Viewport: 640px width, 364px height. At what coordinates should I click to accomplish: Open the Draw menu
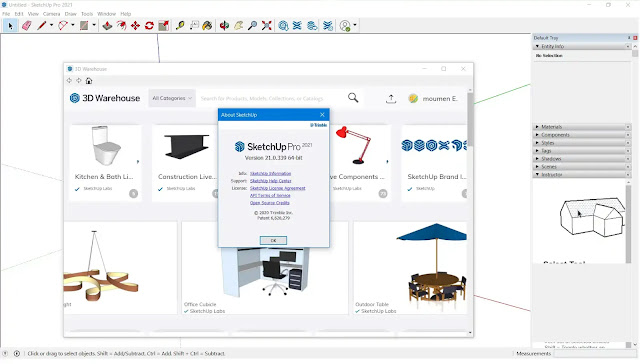71,14
